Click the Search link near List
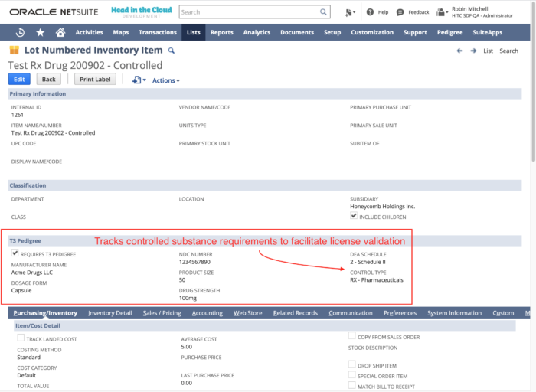Viewport: 536px width, 392px height. pyautogui.click(x=508, y=51)
